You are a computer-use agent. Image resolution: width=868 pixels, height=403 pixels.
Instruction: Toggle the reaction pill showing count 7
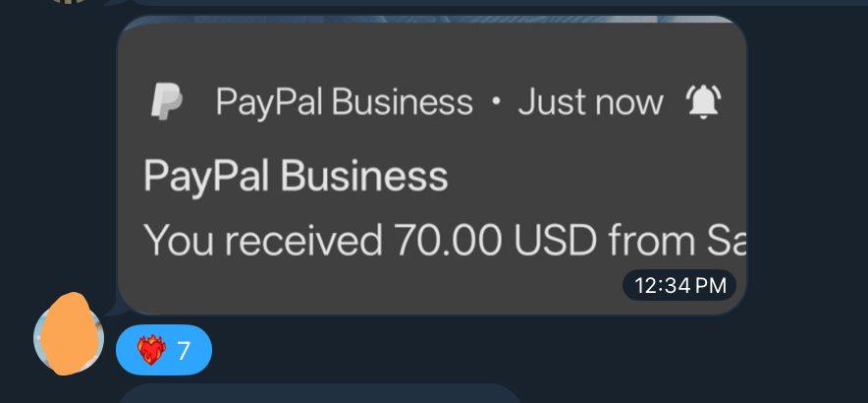[x=164, y=350]
